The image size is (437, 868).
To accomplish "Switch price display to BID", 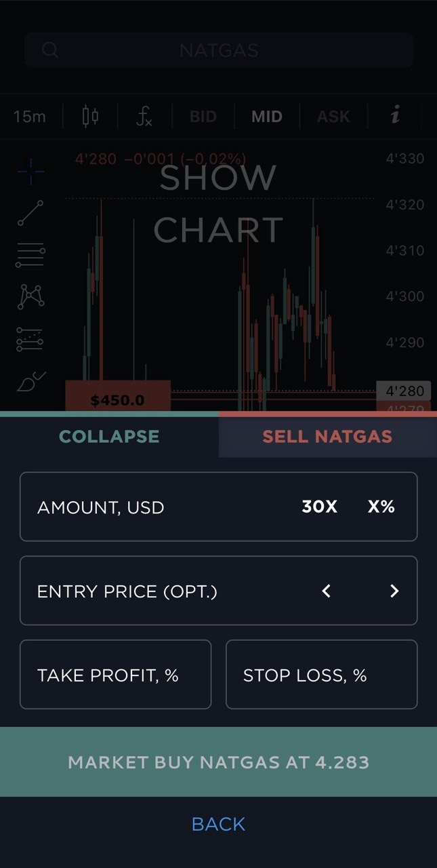I will pos(203,116).
